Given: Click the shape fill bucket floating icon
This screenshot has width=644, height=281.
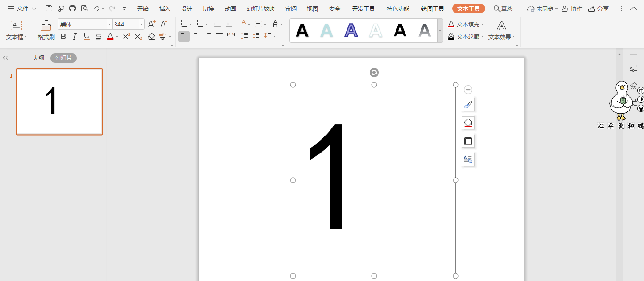Looking at the screenshot, I should (x=468, y=123).
